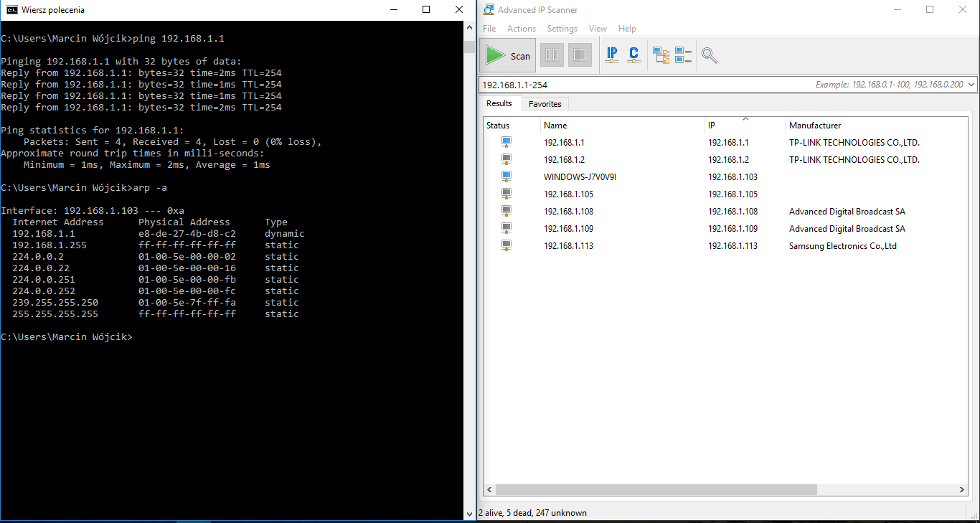The width and height of the screenshot is (980, 523).
Task: Click the Advanced IP Scanner title bar icon
Action: tap(489, 9)
